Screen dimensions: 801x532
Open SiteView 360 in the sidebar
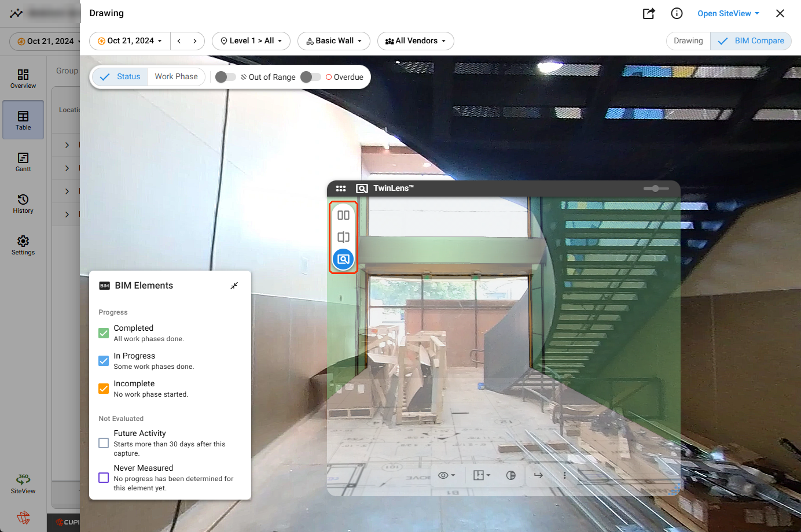pyautogui.click(x=23, y=483)
